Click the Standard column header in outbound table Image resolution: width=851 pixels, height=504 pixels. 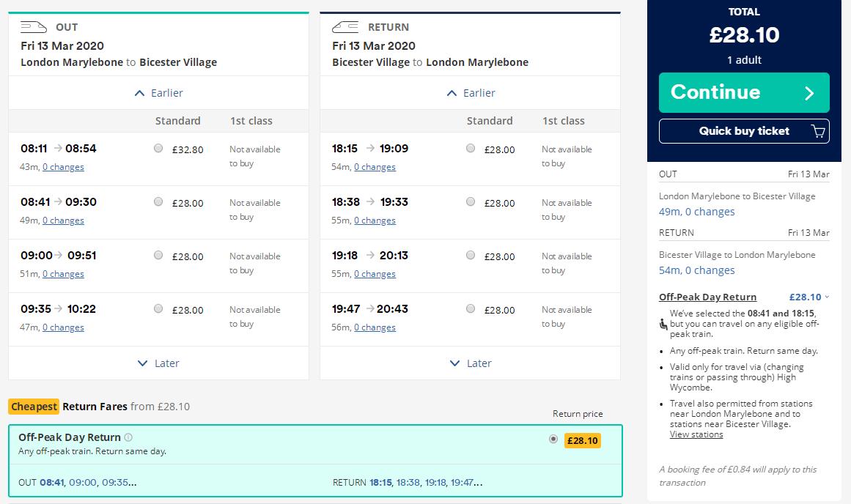point(178,121)
